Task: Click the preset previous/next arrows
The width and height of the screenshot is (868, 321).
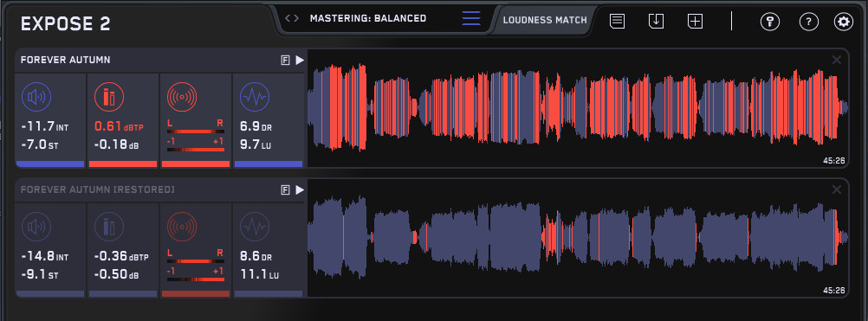Action: click(292, 18)
